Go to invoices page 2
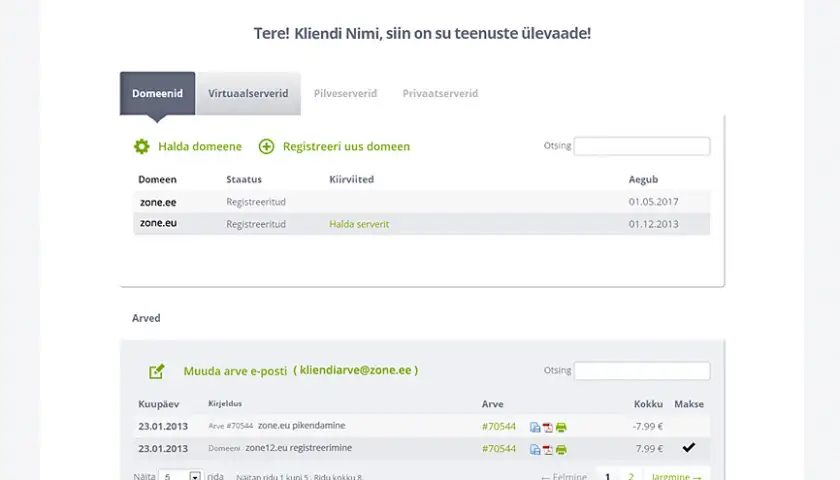This screenshot has width=840, height=480. 631,476
